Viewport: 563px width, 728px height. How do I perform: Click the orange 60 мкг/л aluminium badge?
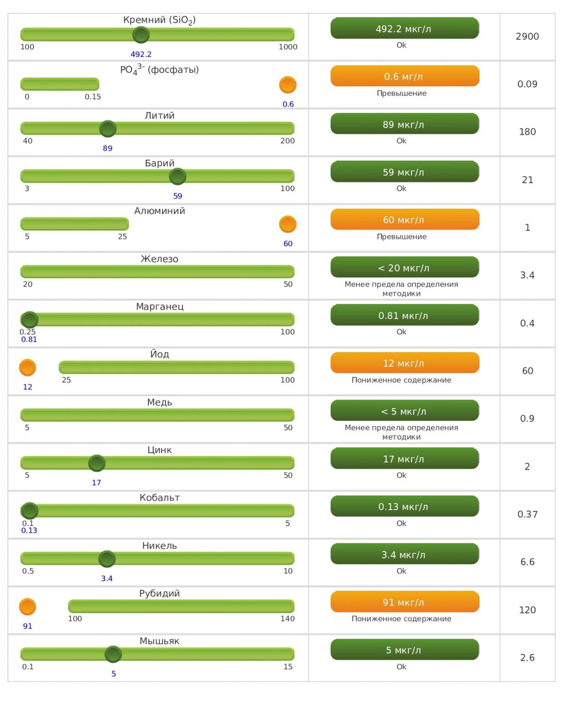point(404,220)
